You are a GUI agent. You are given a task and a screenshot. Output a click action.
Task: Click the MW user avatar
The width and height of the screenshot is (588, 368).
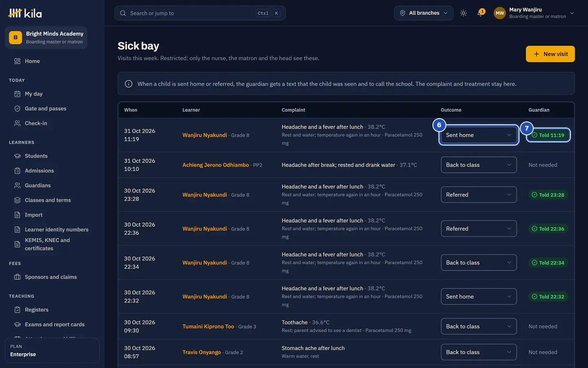coord(500,13)
